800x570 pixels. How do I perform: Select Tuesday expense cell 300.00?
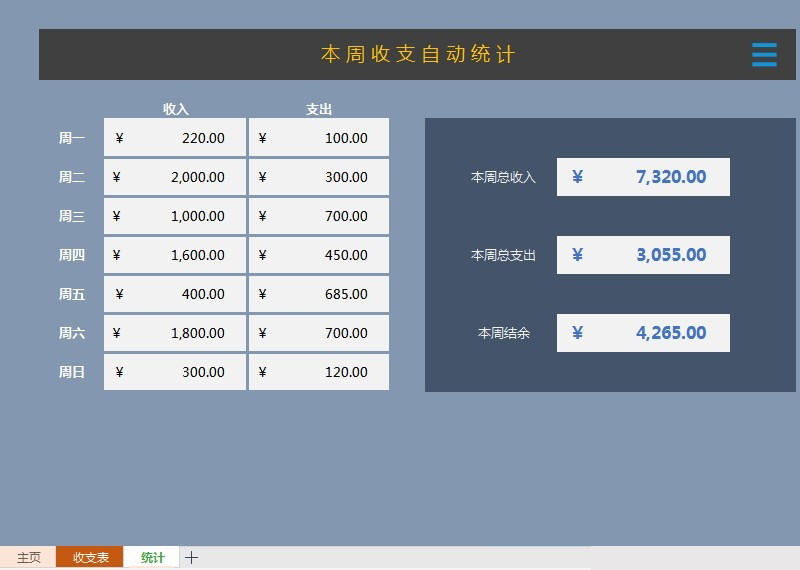pyautogui.click(x=319, y=177)
